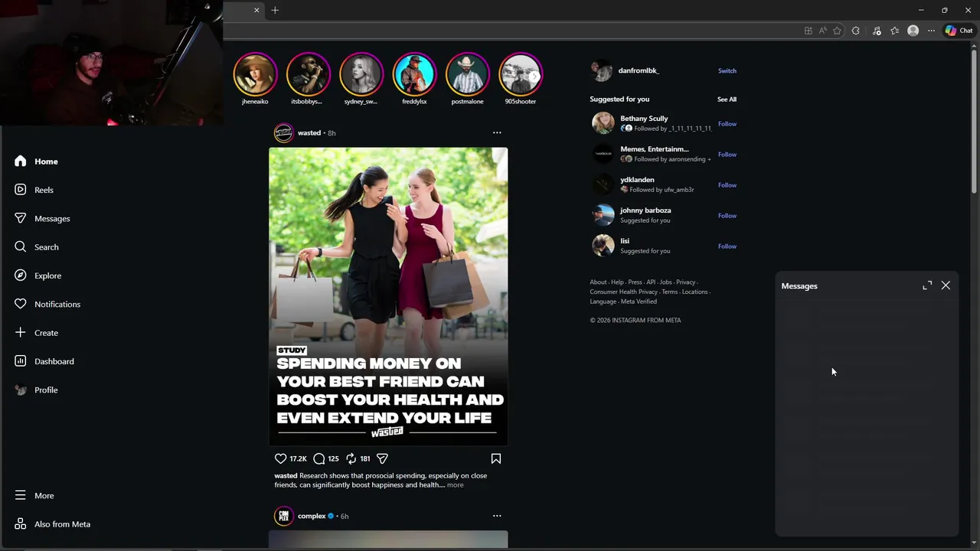
Task: Open Search in the sidebar
Action: pos(36,247)
